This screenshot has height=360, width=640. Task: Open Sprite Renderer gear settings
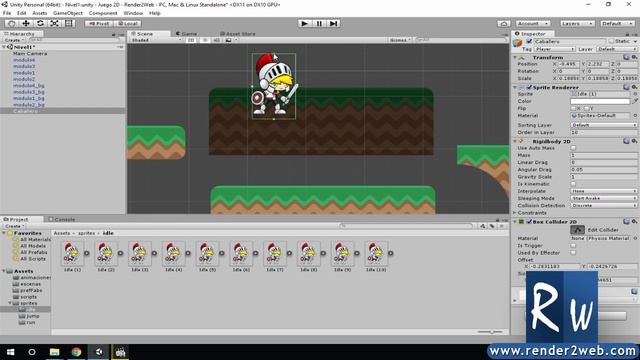(634, 87)
